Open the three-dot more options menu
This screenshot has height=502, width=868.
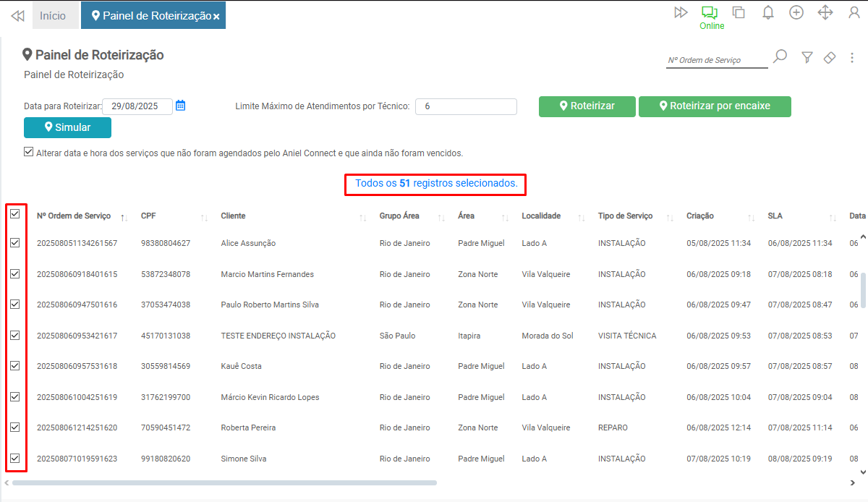[x=852, y=58]
